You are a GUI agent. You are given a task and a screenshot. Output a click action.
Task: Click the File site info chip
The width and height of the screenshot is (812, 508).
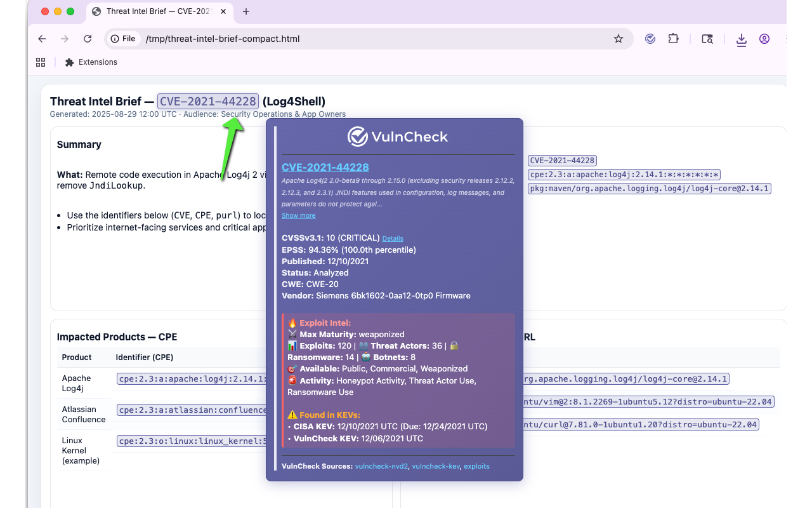[123, 39]
